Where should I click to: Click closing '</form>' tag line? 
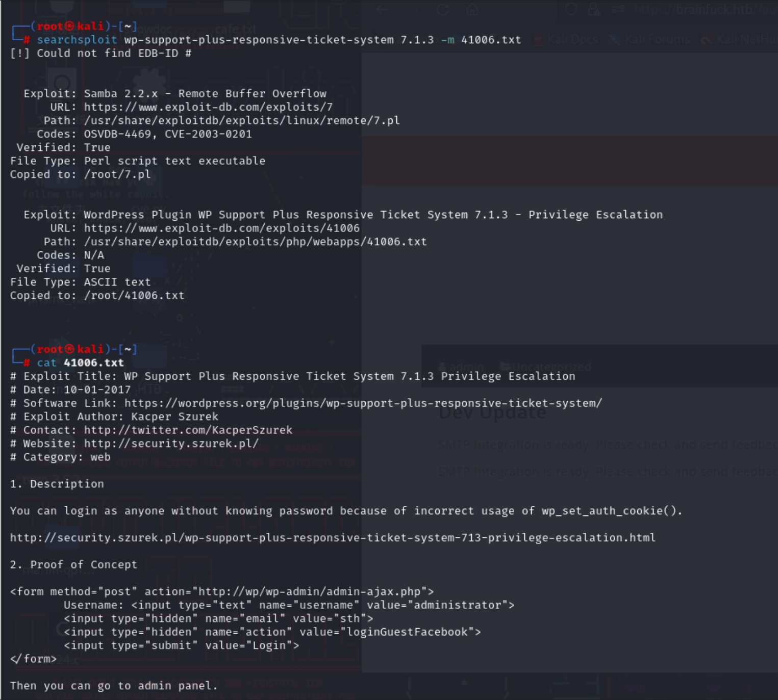(x=34, y=659)
